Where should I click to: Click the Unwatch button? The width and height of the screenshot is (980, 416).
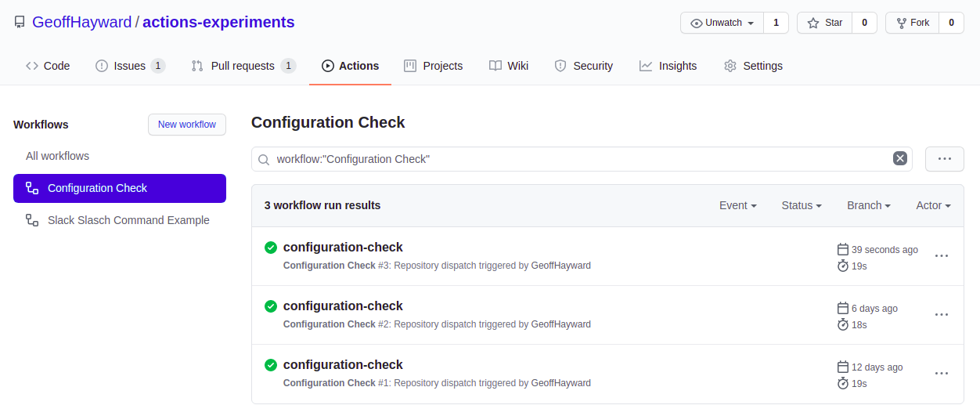point(722,23)
